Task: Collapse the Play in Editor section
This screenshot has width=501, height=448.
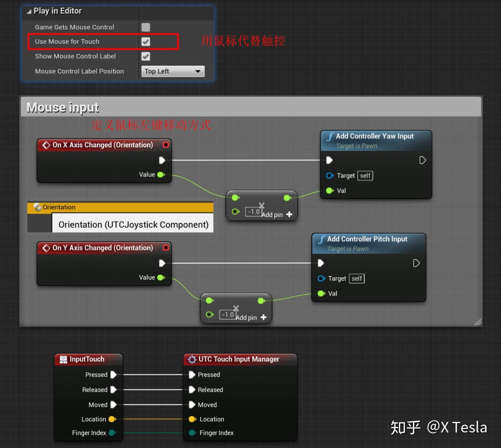Action: [x=28, y=11]
